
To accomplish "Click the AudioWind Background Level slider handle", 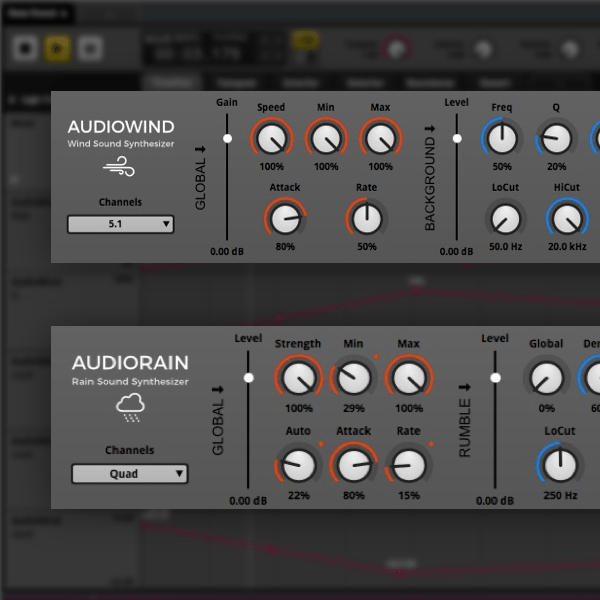I will tap(457, 138).
